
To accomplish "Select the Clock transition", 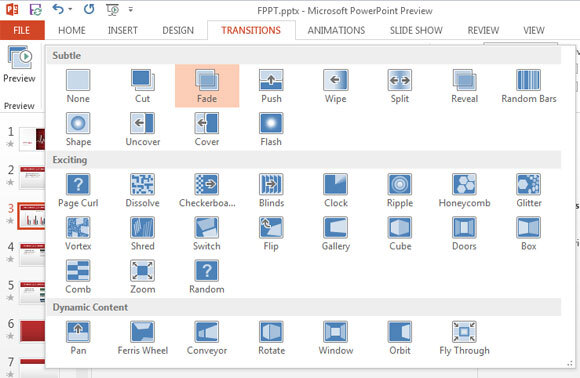I will 335,190.
